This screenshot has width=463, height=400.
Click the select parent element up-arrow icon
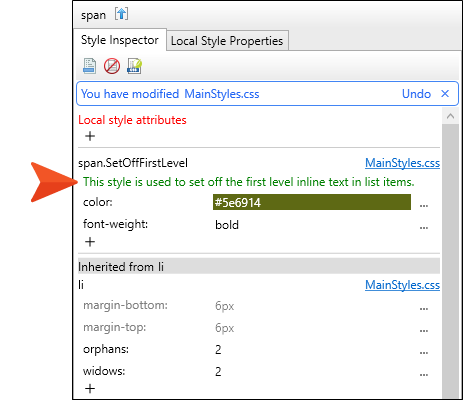(x=121, y=14)
